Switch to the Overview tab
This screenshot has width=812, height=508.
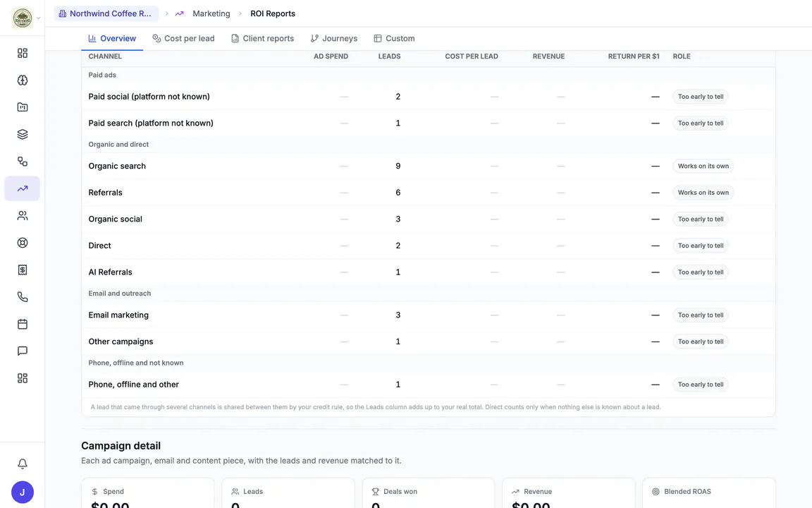[112, 38]
